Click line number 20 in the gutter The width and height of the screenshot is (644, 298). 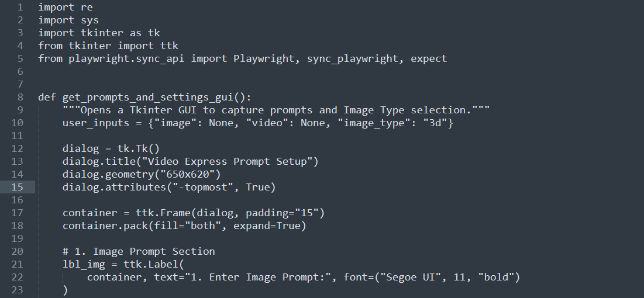[17, 251]
